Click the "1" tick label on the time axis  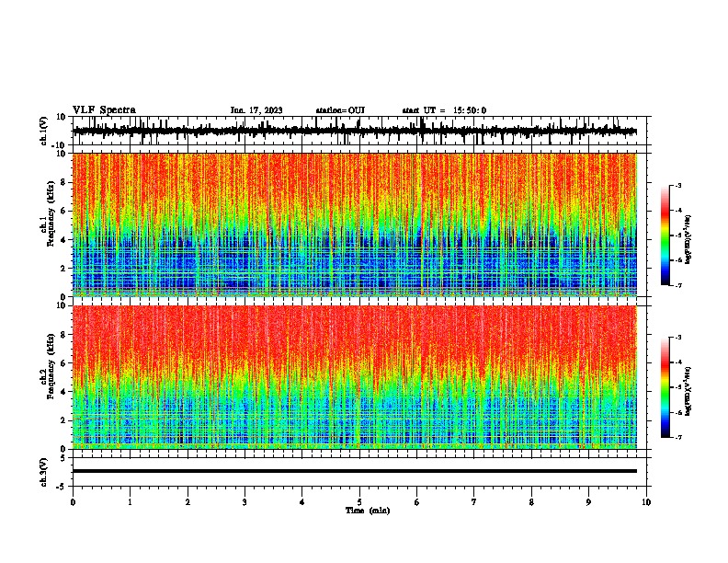pyautogui.click(x=130, y=502)
